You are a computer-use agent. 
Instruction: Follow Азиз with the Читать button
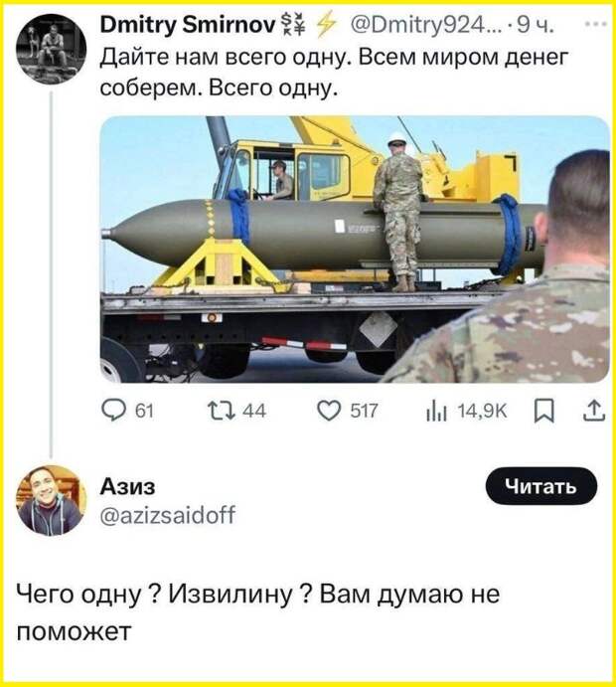[x=541, y=486]
